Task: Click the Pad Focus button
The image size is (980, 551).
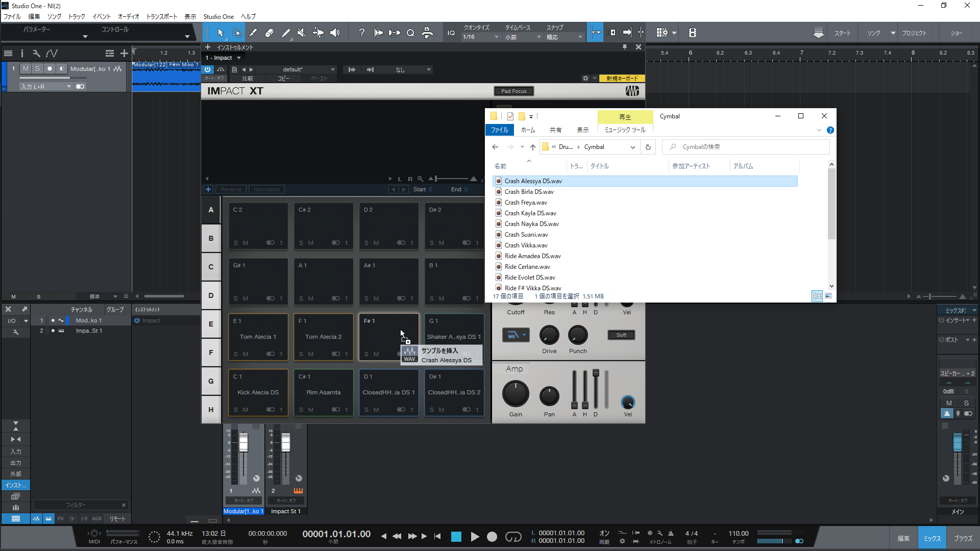Action: pos(513,91)
